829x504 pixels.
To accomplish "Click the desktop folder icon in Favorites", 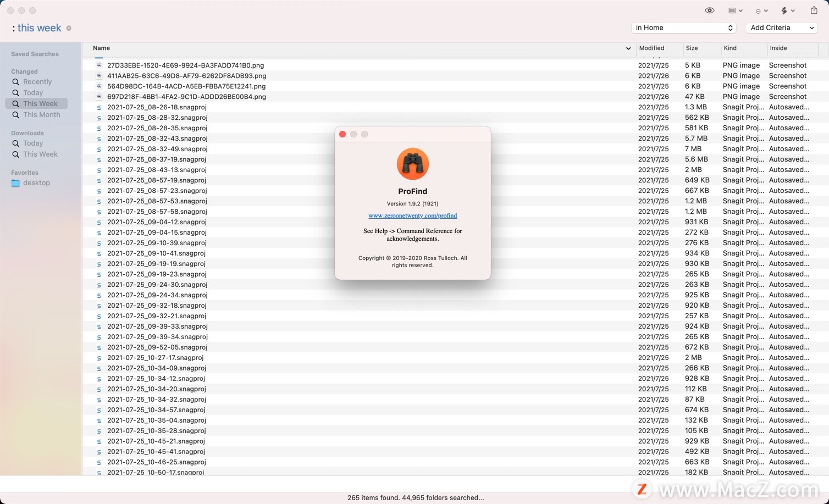I will [15, 183].
